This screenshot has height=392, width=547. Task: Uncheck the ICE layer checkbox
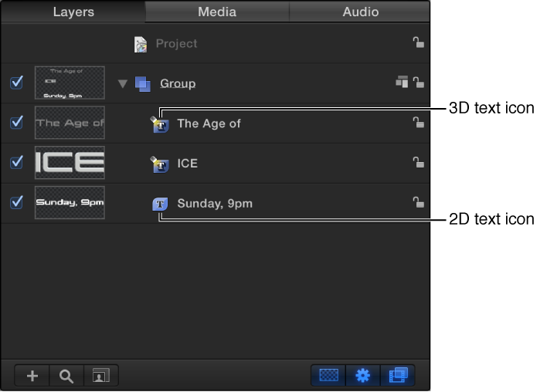click(x=16, y=162)
